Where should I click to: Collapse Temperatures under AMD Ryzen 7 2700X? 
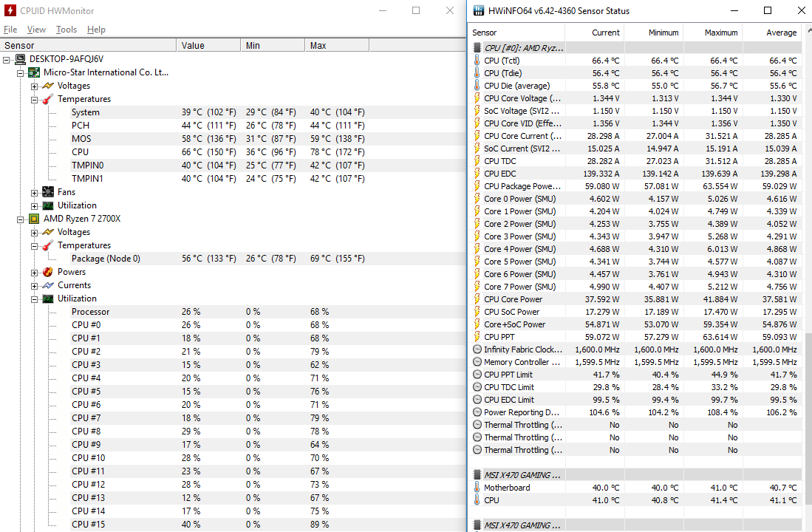[34, 245]
